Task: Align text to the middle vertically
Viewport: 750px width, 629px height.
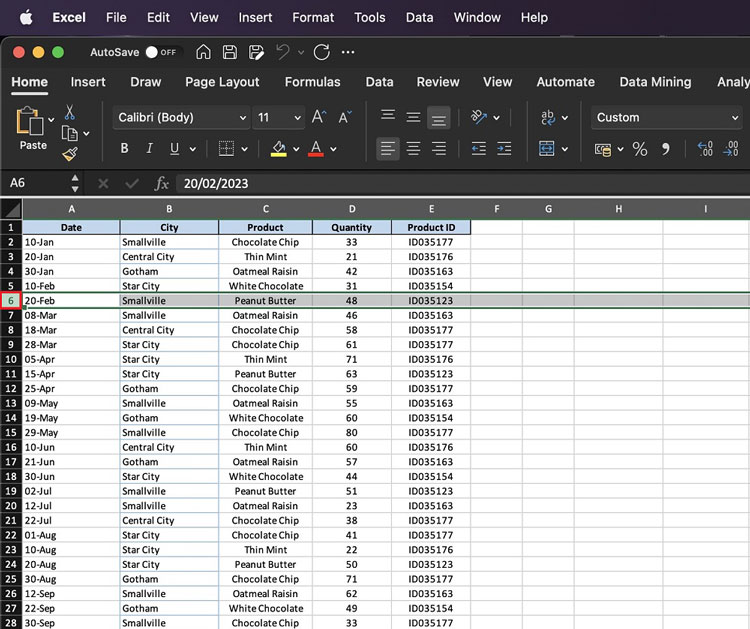Action: coord(413,117)
